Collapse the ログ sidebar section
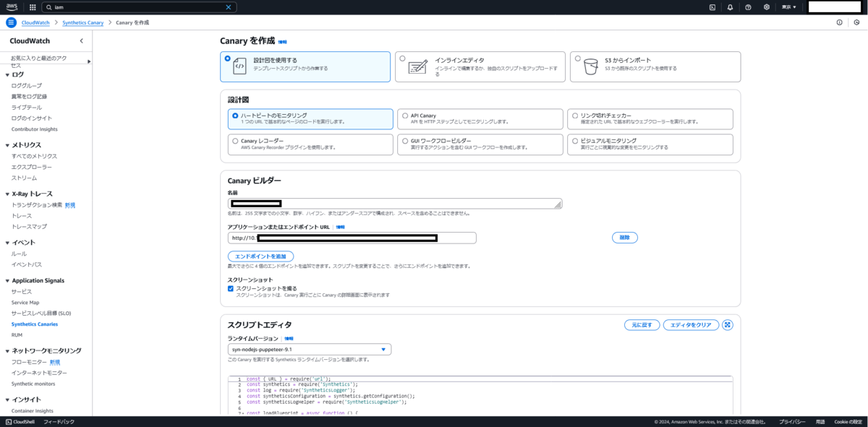This screenshot has width=868, height=427. (7, 74)
